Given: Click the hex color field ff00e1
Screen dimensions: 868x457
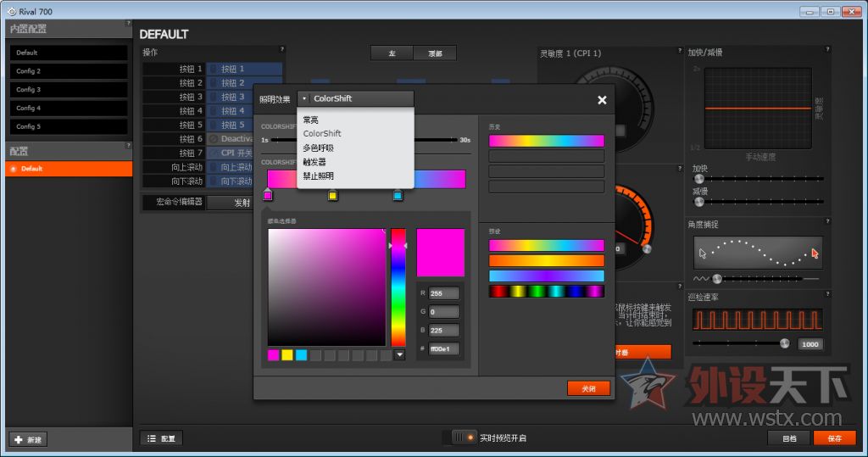Looking at the screenshot, I should click(x=444, y=348).
